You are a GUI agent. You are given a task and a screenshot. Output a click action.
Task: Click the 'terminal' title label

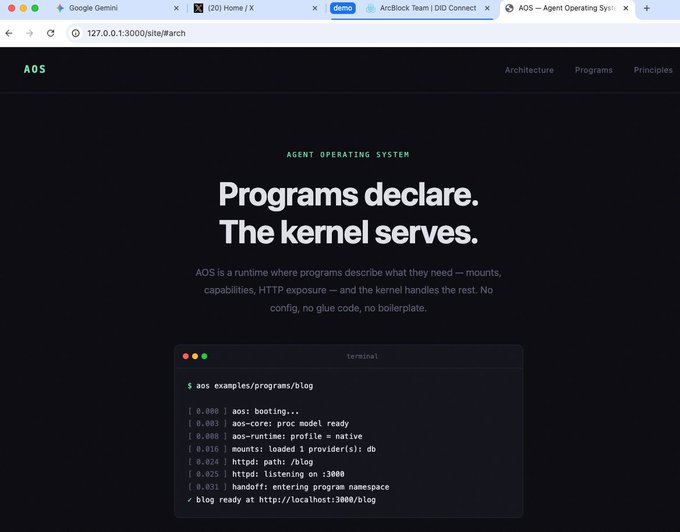[x=362, y=356]
